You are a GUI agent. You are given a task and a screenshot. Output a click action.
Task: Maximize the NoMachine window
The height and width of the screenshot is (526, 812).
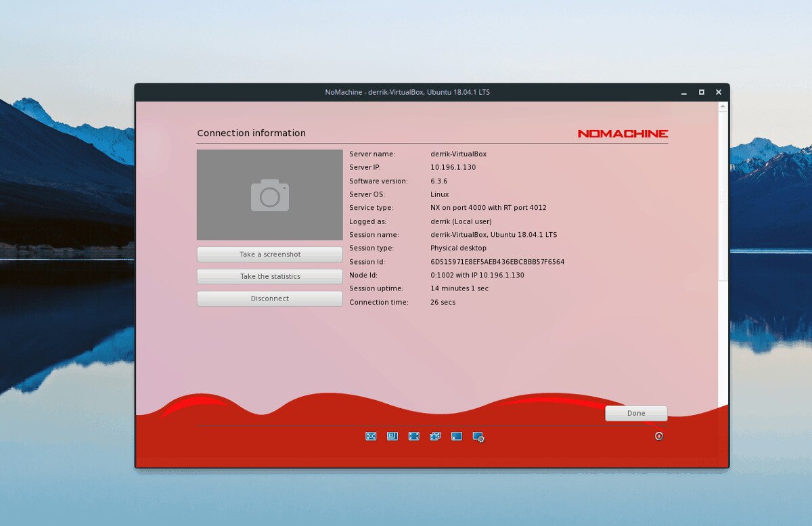[702, 92]
